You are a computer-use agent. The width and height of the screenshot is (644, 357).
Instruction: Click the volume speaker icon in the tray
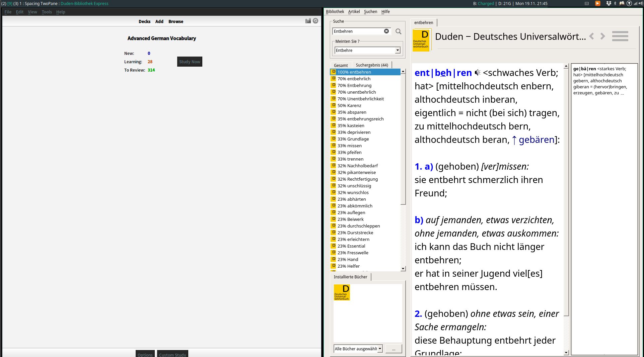(640, 3)
